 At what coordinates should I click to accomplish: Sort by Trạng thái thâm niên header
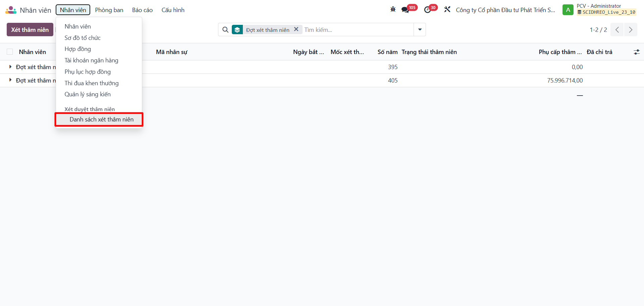coord(429,52)
